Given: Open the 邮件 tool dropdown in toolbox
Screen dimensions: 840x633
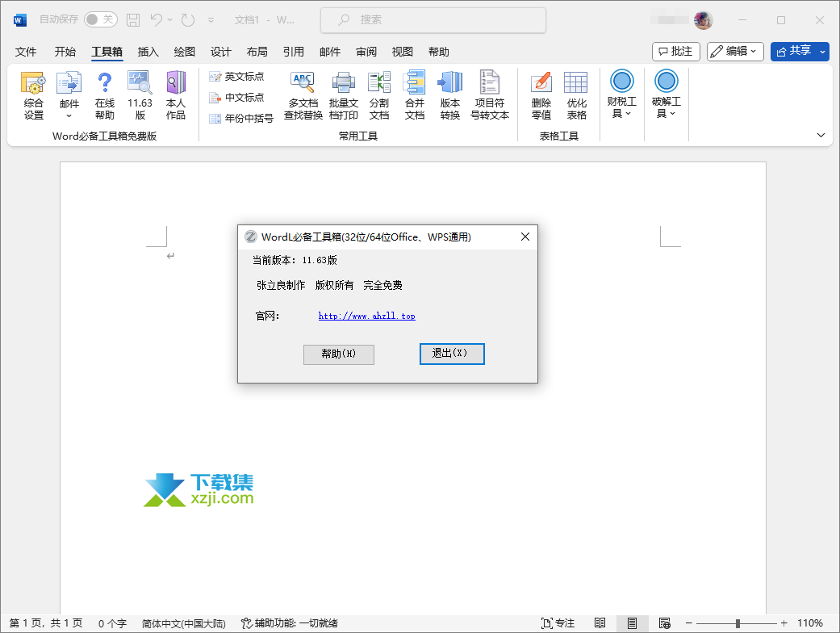Looking at the screenshot, I should (x=69, y=95).
